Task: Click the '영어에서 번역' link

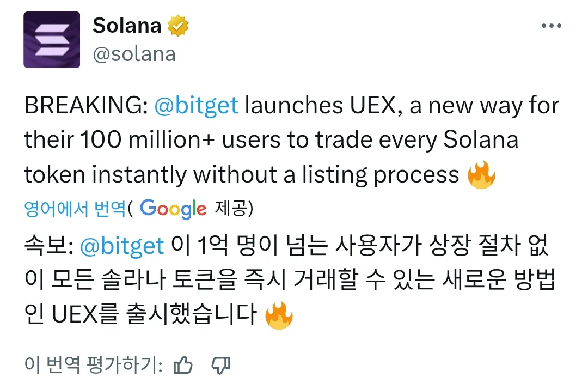Action: (x=75, y=209)
